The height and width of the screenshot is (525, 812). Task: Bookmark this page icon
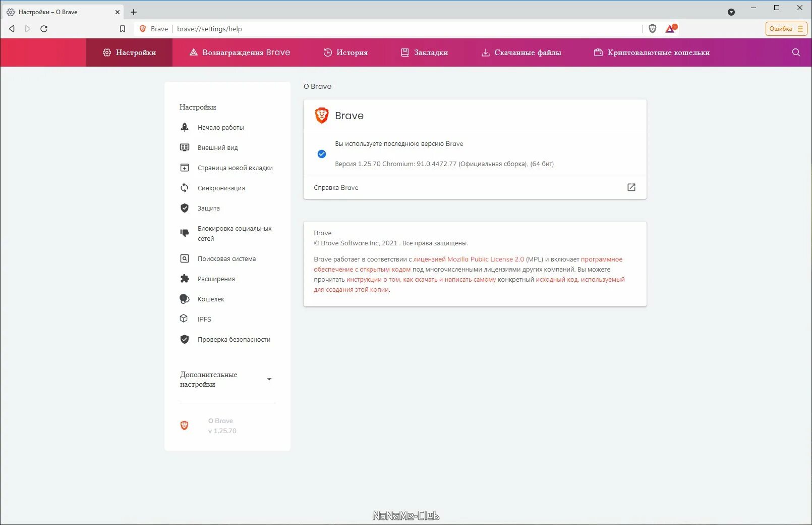(123, 29)
